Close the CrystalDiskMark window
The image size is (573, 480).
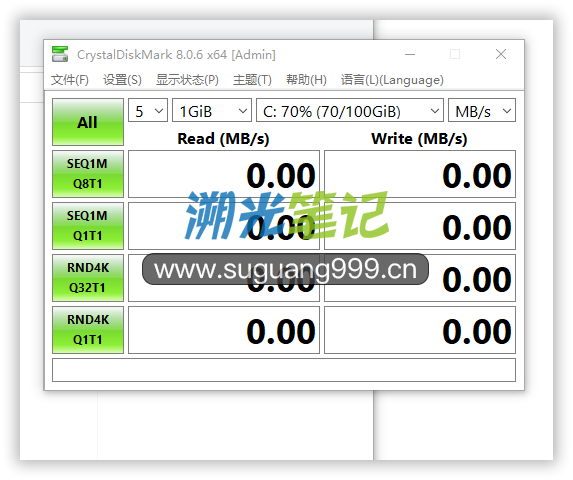coord(501,54)
